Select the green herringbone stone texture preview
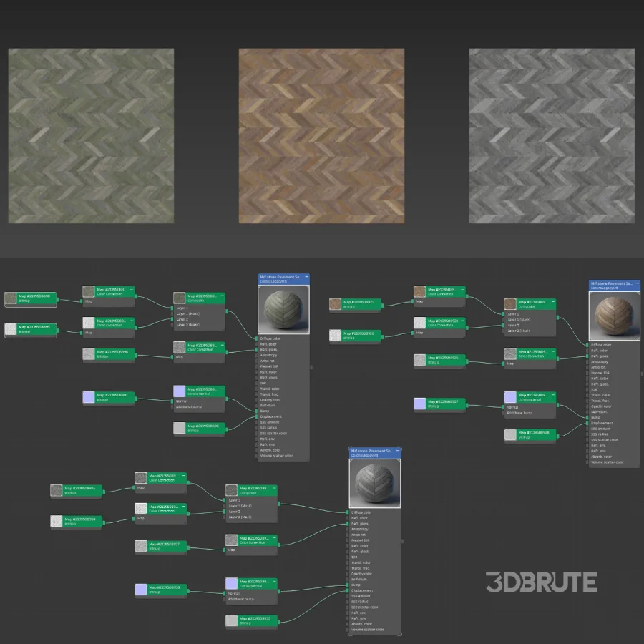Image resolution: width=644 pixels, height=644 pixels. coord(91,136)
